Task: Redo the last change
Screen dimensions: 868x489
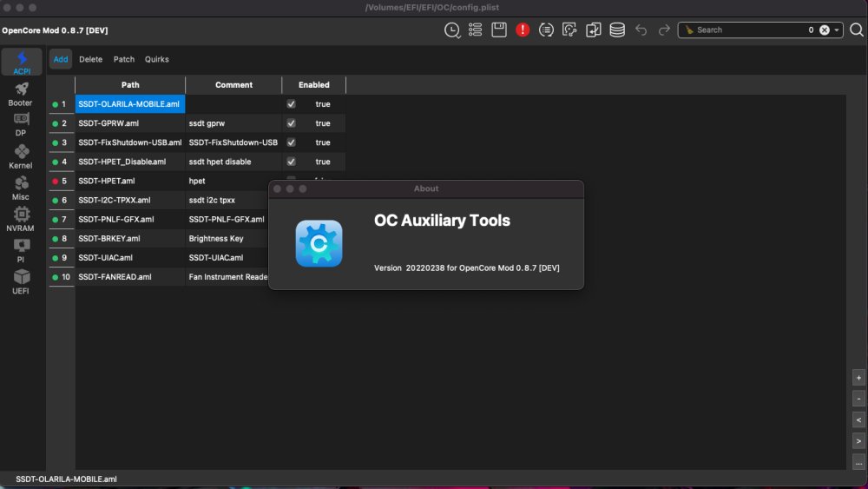Action: (x=664, y=30)
